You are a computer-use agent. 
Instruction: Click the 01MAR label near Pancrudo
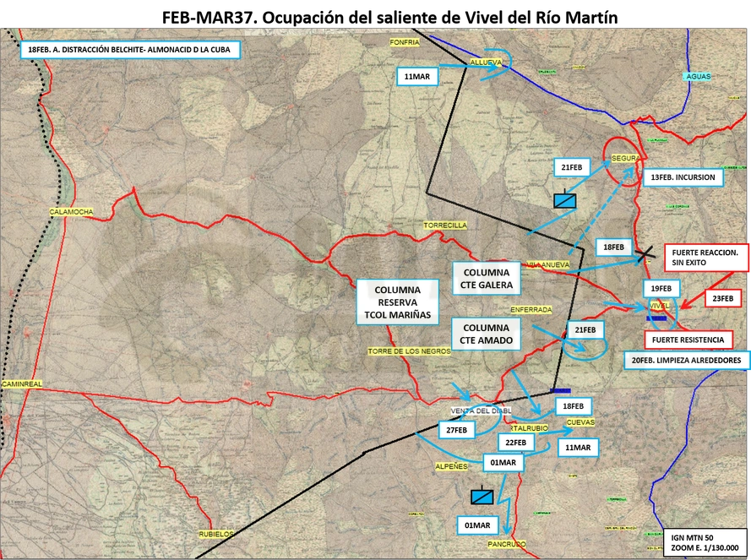pyautogui.click(x=477, y=525)
